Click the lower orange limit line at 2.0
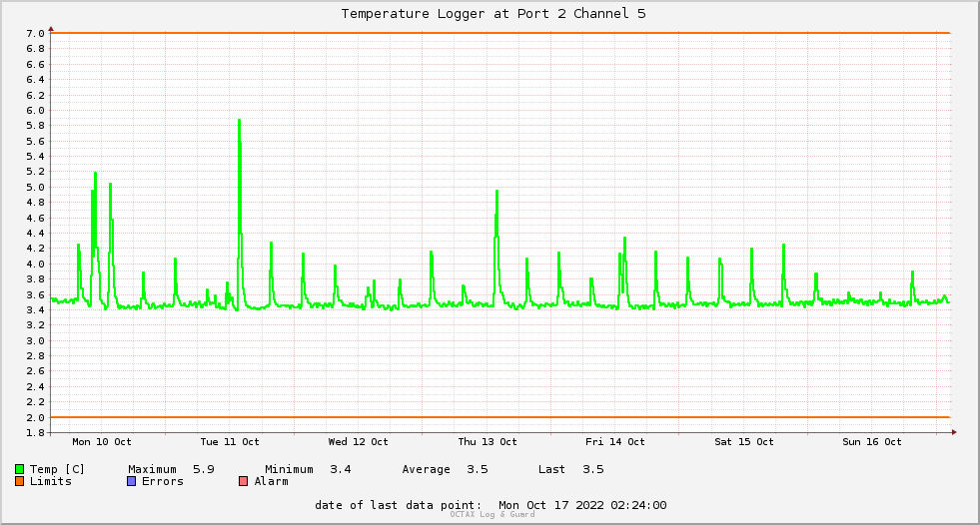The height and width of the screenshot is (525, 980). (x=500, y=417)
